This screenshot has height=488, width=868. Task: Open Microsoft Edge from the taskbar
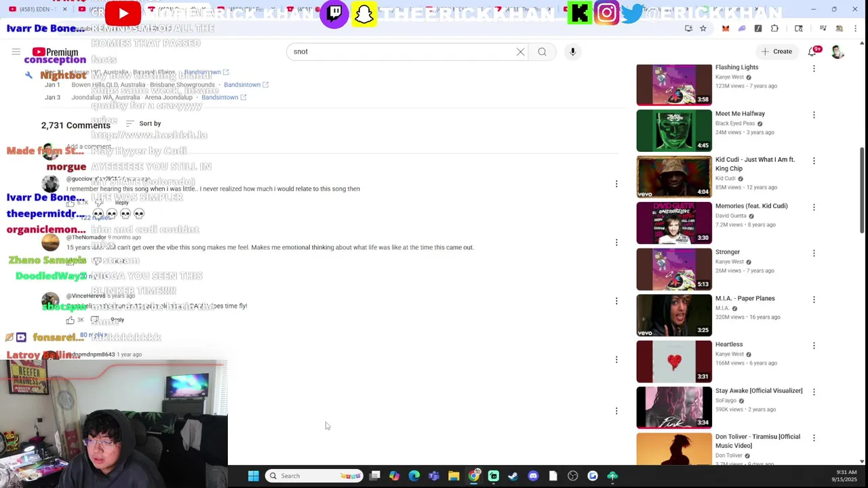(x=414, y=476)
